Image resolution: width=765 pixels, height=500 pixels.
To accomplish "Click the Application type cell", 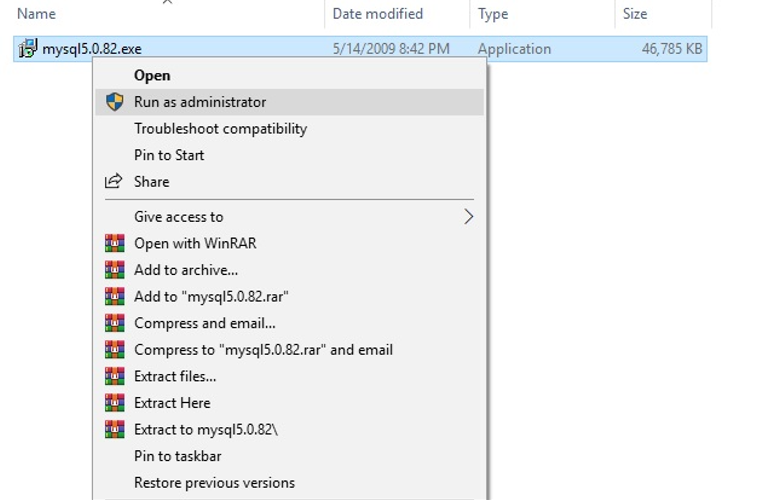I will click(514, 49).
